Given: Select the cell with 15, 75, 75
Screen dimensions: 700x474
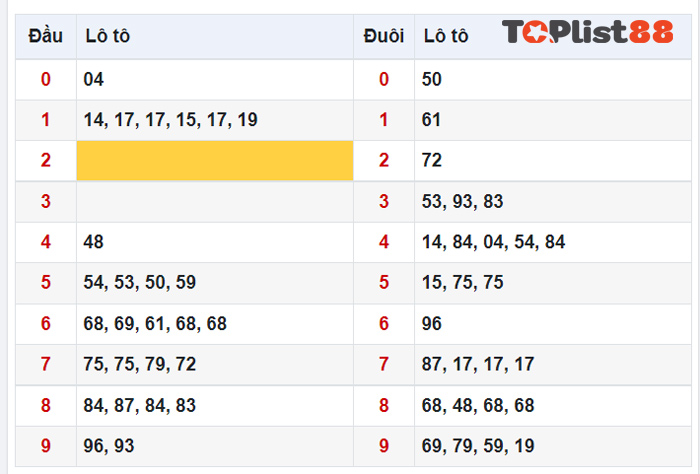Looking at the screenshot, I should tap(462, 282).
